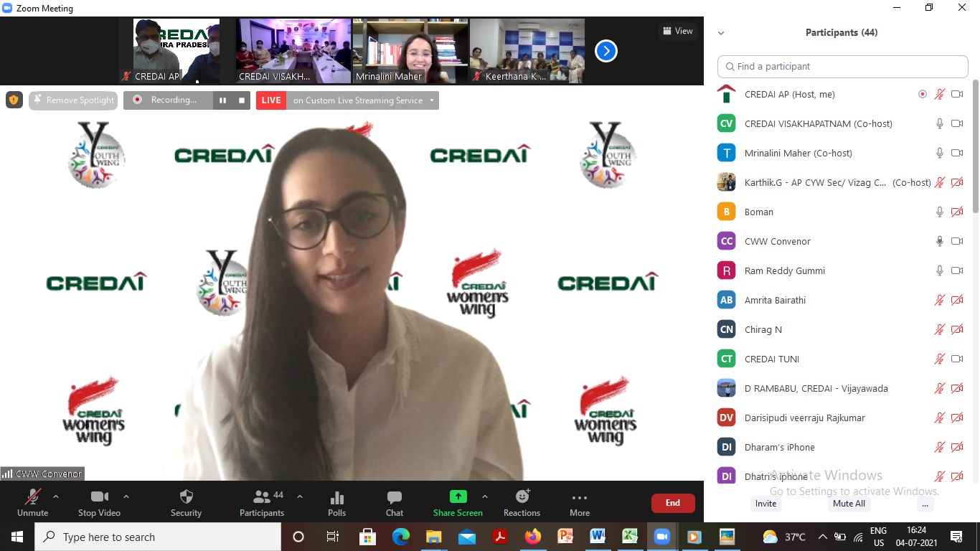Start Share Screen
This screenshot has height=551, width=980.
pyautogui.click(x=458, y=502)
